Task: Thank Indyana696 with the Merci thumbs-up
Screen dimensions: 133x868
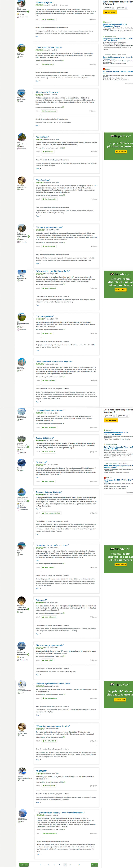Action: click(49, 199)
